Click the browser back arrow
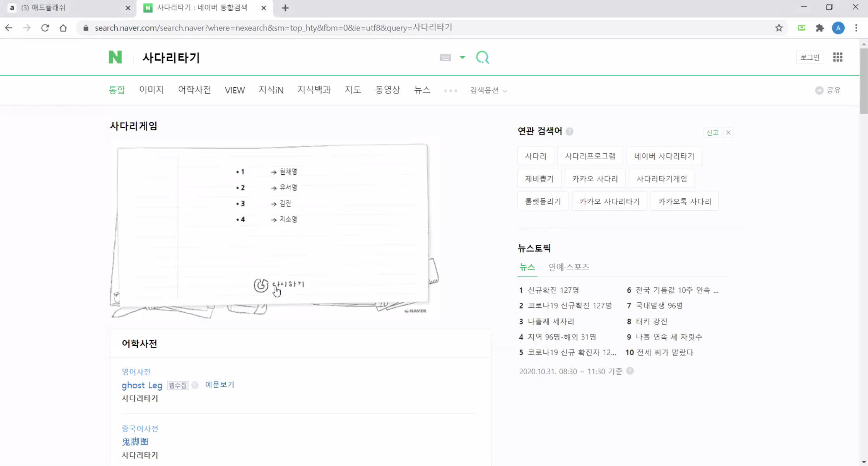The image size is (868, 466). coord(9,28)
